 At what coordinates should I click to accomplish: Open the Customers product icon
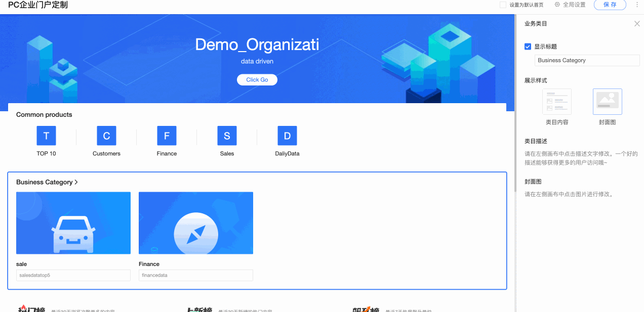[106, 136]
